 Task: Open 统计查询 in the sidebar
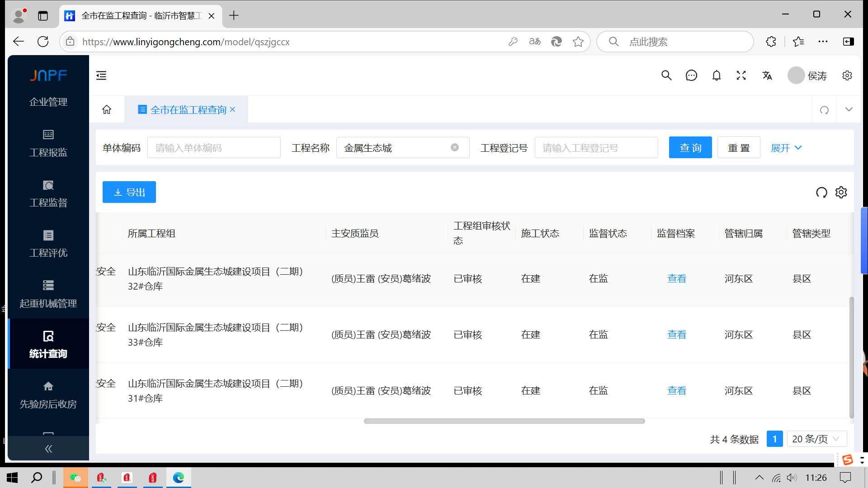tap(48, 344)
